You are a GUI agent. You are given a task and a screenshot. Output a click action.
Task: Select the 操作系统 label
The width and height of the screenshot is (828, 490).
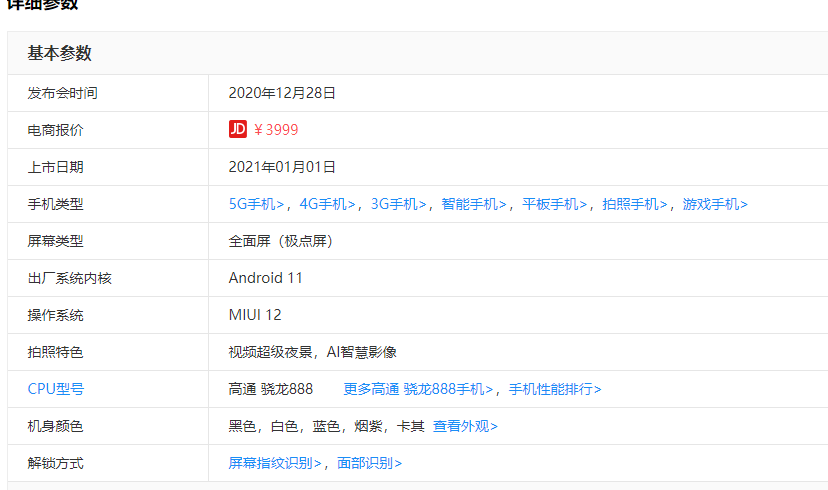[55, 315]
